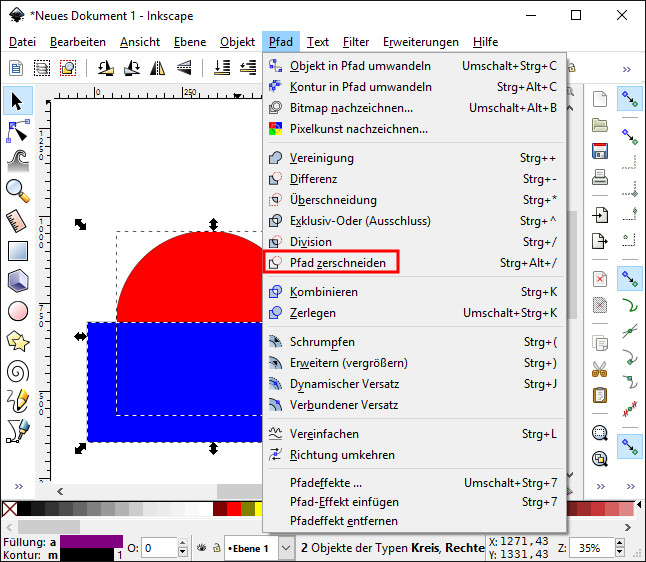Click the New document icon
Image resolution: width=646 pixels, height=562 pixels.
pos(600,99)
